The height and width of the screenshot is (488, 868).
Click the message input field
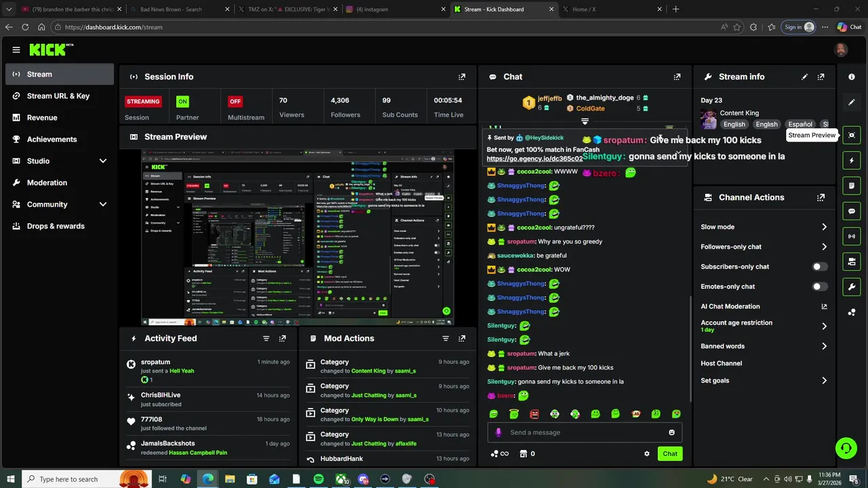(x=585, y=432)
